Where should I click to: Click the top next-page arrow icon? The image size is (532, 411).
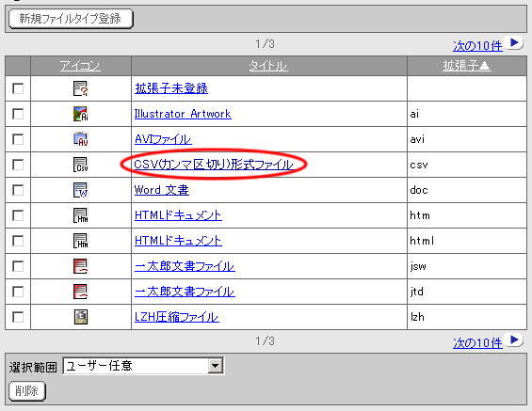coord(514,43)
